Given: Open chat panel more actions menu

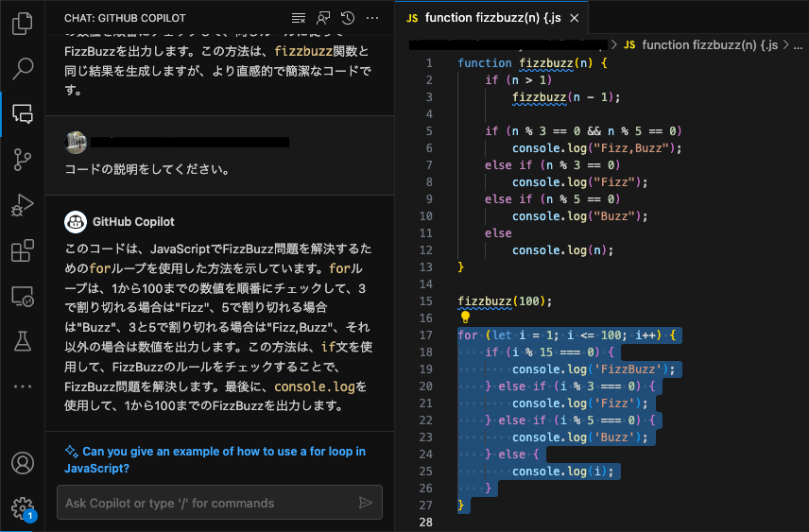Looking at the screenshot, I should [372, 18].
